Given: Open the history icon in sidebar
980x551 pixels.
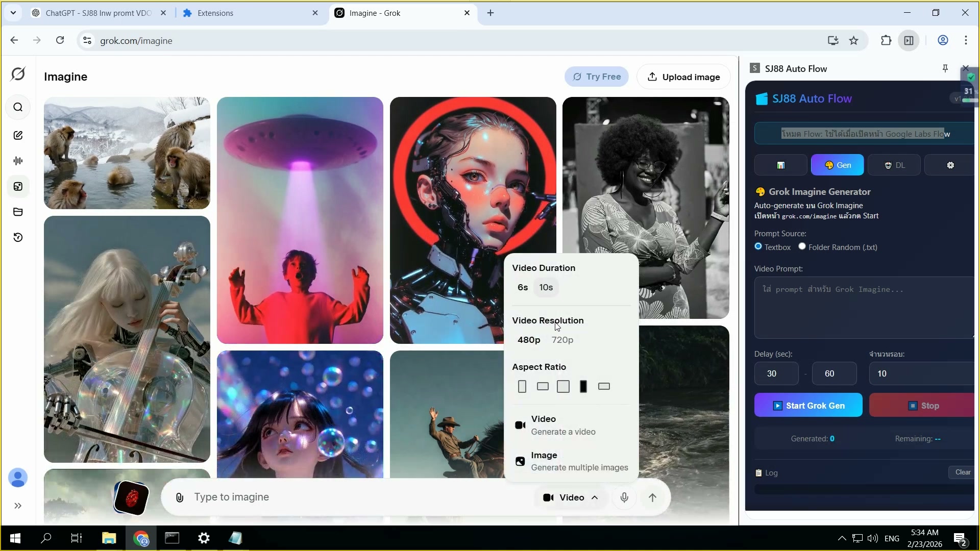Looking at the screenshot, I should (x=18, y=237).
